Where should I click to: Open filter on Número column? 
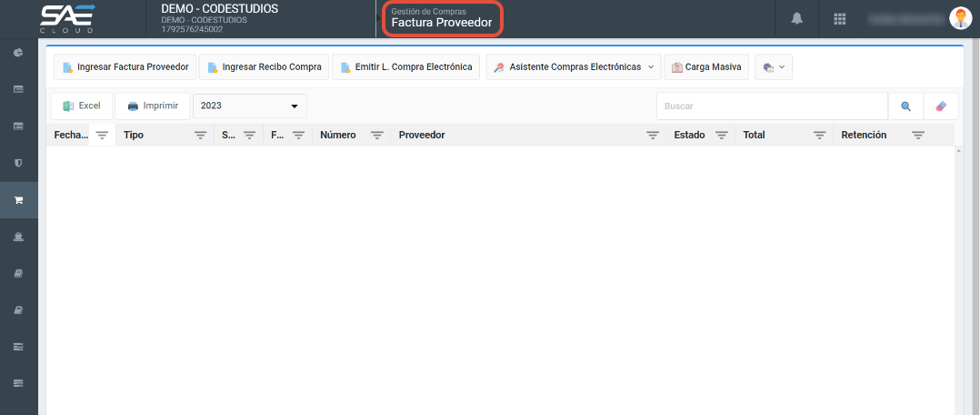point(377,136)
